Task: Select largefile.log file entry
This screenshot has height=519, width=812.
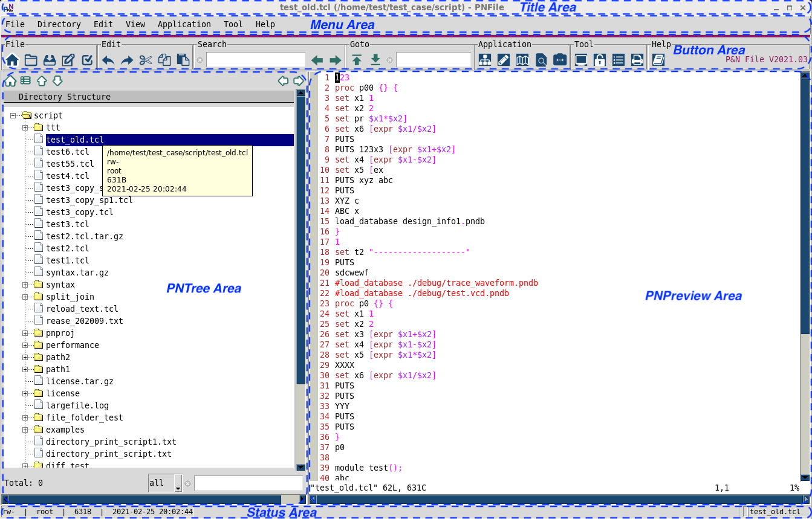Action: click(x=77, y=405)
